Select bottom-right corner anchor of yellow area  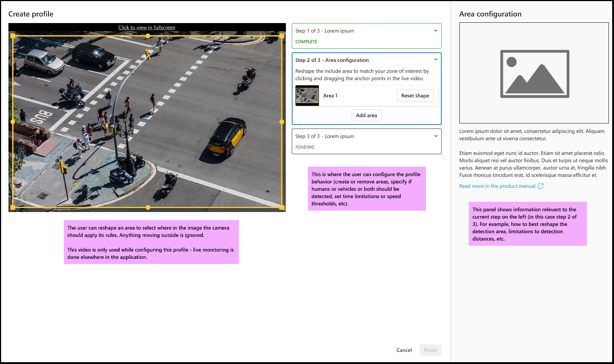(x=282, y=207)
